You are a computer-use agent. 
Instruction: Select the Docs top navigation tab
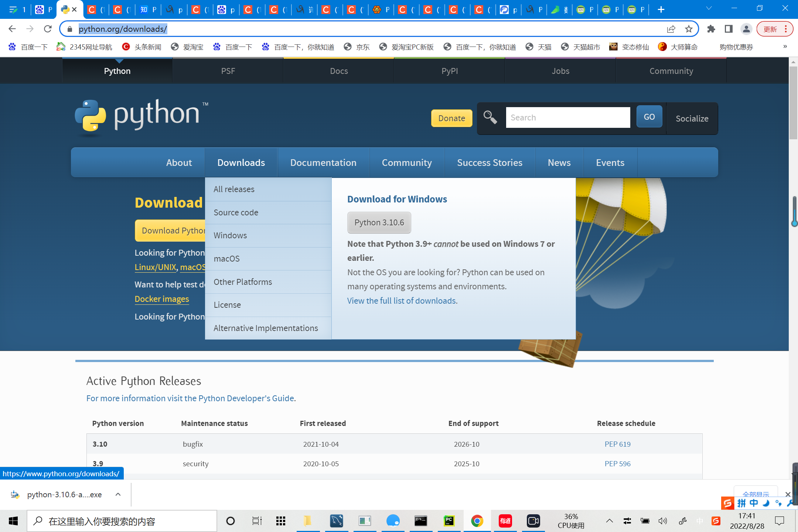coord(339,71)
